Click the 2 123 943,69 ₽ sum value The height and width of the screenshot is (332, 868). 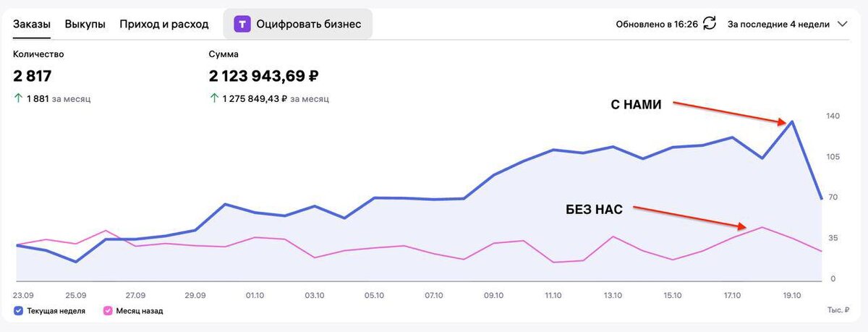click(263, 76)
